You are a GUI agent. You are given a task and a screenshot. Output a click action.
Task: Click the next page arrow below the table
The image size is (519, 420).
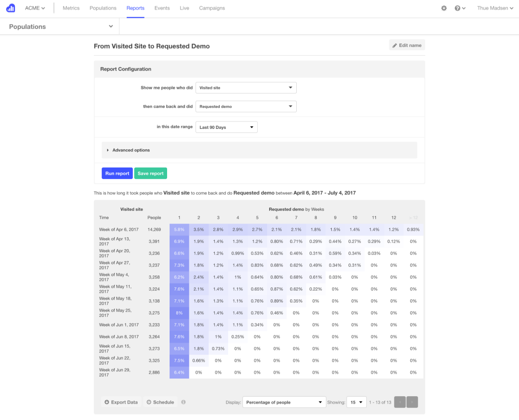coord(412,402)
